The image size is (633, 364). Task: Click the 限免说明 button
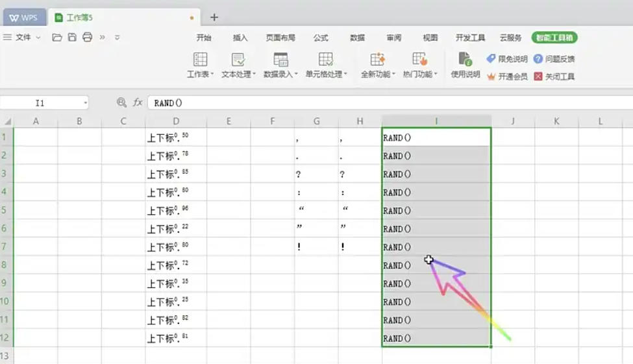tap(507, 59)
